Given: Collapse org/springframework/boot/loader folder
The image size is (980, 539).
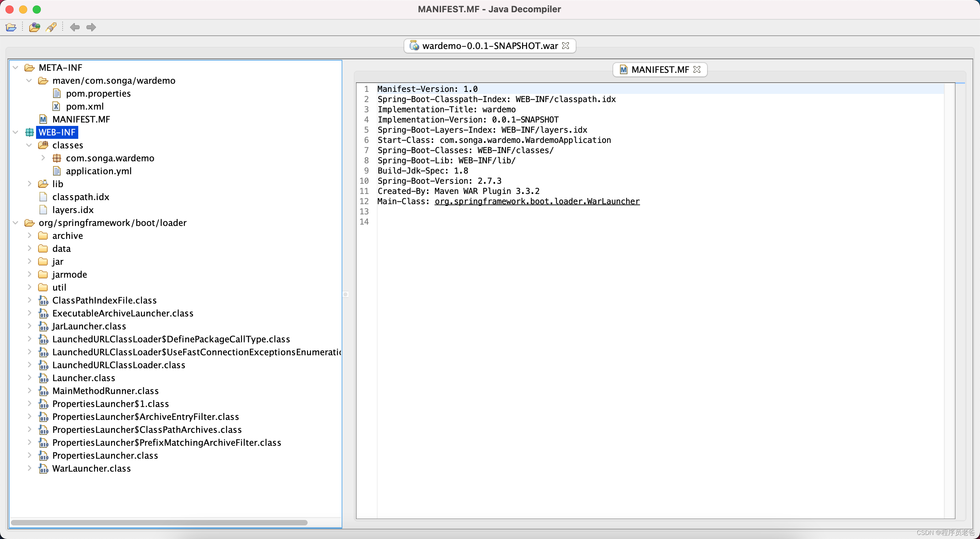Looking at the screenshot, I should tap(16, 223).
